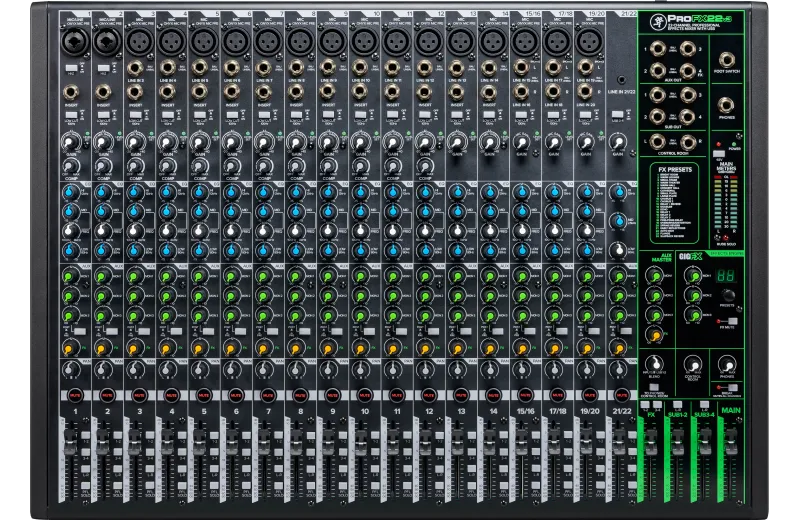Click the 19/20 channel number label
The height and width of the screenshot is (520, 800).
click(x=589, y=411)
